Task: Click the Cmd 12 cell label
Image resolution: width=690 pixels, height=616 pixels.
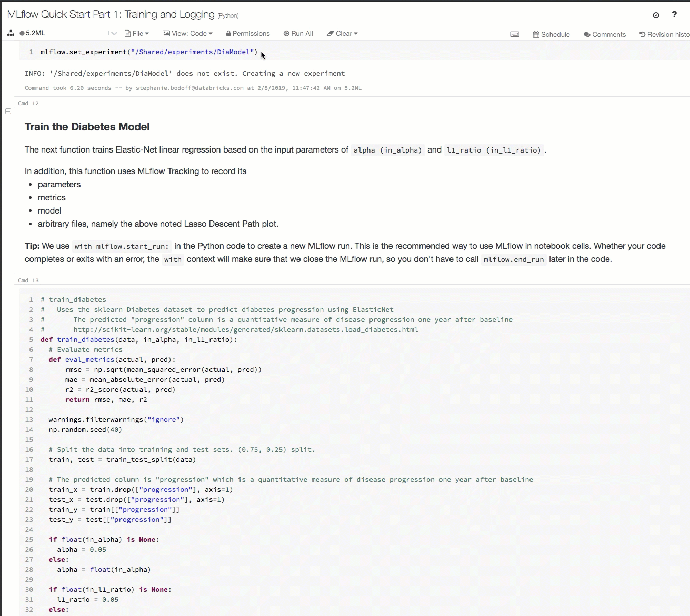Action: (x=28, y=104)
